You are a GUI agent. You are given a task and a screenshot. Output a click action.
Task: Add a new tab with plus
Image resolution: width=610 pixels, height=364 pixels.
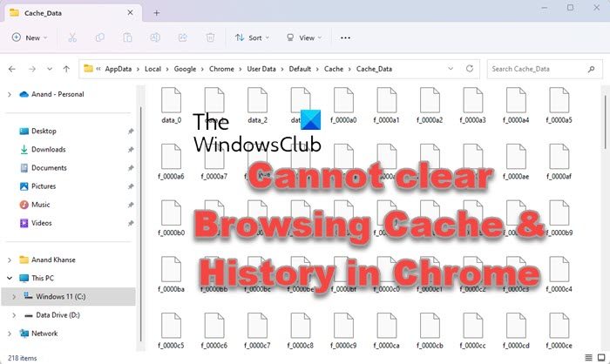[156, 13]
